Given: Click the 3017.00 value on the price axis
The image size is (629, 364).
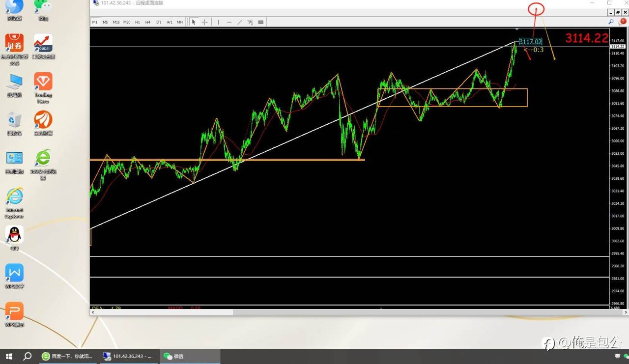Looking at the screenshot, I should click(x=617, y=216).
